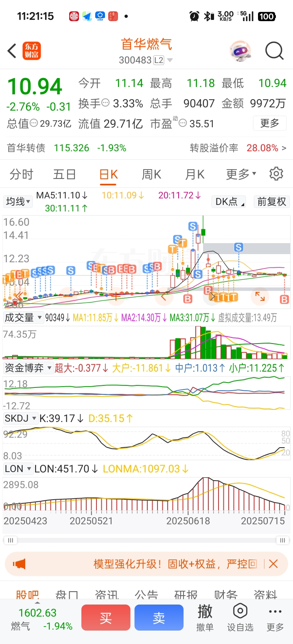Image resolution: width=293 pixels, height=644 pixels.
Task: Open chart settings gear
Action: pos(276,174)
